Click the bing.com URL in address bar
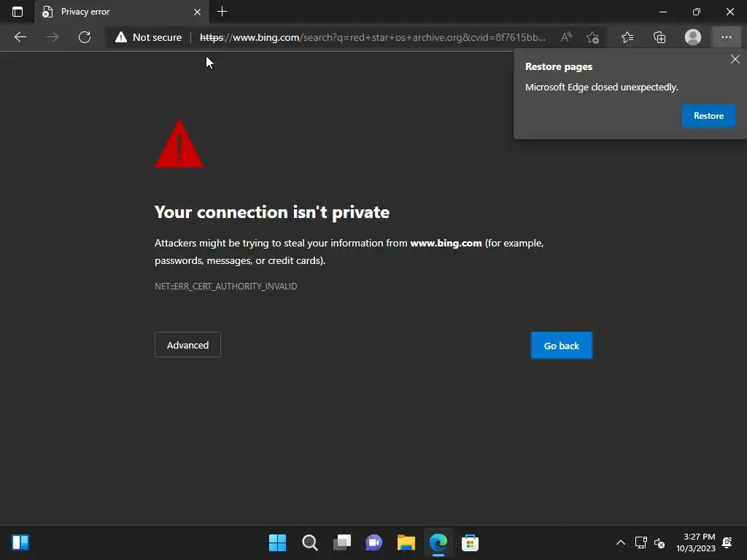747x560 pixels. 373,37
